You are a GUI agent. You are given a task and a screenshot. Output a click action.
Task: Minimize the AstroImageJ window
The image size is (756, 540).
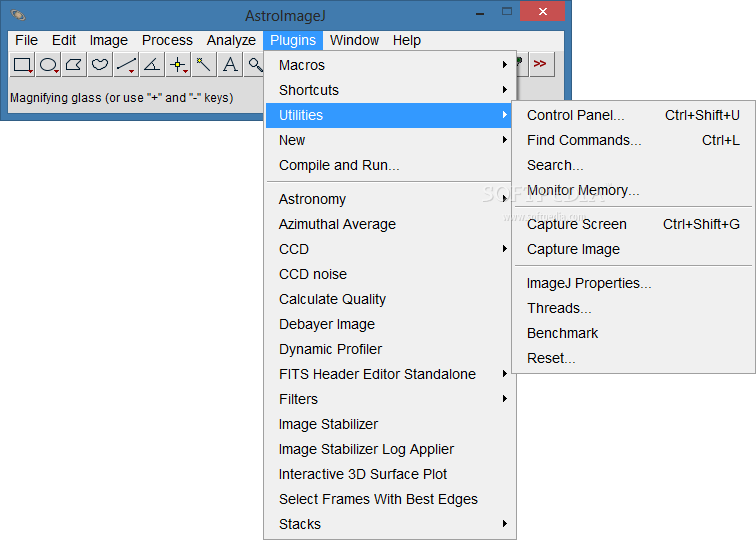480,13
